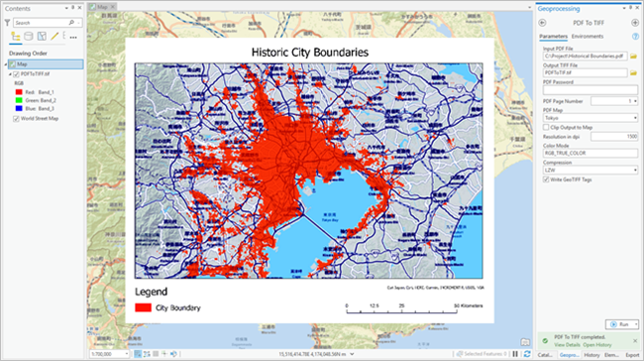Open tool help question mark icon
The image size is (644, 361).
pos(635,37)
